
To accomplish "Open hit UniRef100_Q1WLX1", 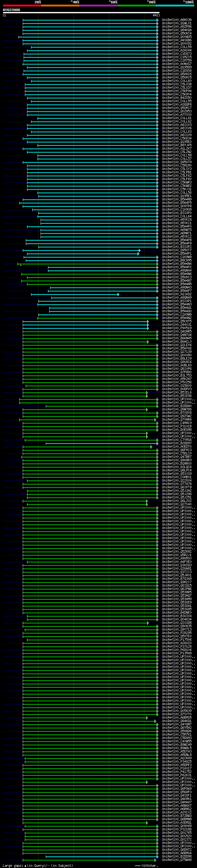I will [177, 23].
